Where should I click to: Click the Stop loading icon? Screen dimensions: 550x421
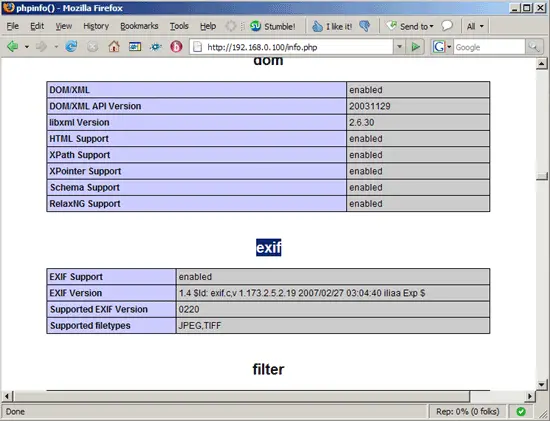pos(92,46)
